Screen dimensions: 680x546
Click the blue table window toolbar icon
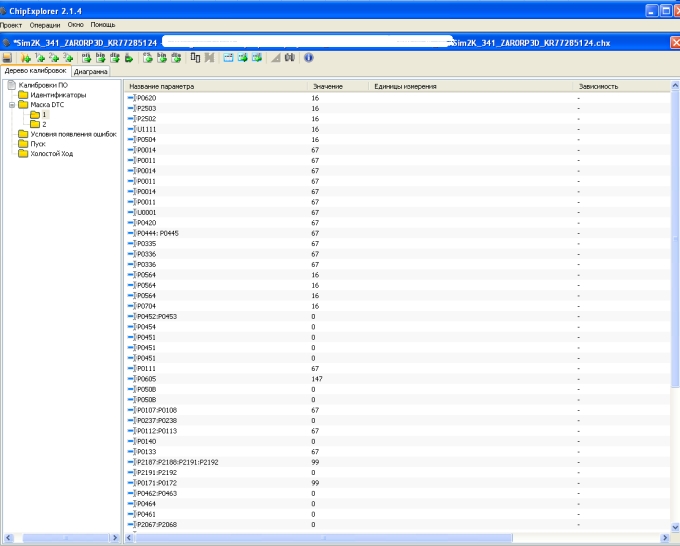click(x=228, y=58)
